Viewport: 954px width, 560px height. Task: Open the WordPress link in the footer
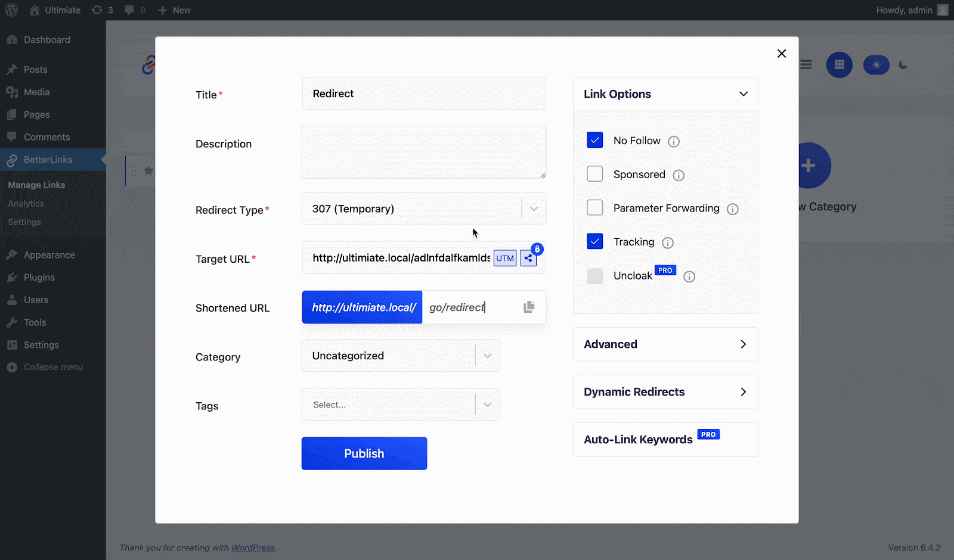pyautogui.click(x=253, y=547)
